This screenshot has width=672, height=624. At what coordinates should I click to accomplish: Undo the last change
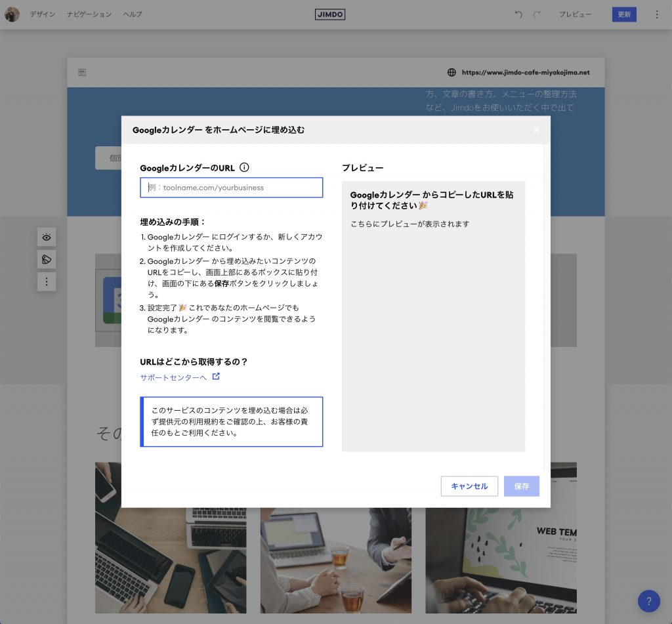click(x=518, y=14)
